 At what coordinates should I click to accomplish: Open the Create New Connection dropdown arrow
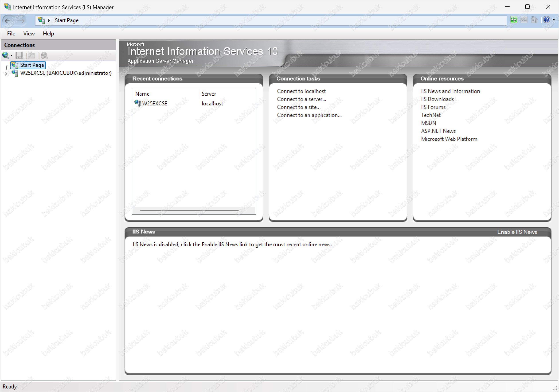point(11,56)
